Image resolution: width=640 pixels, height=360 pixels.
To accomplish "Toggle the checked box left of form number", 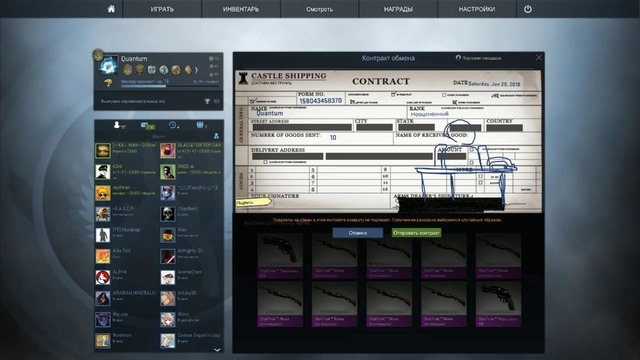I will click(253, 100).
